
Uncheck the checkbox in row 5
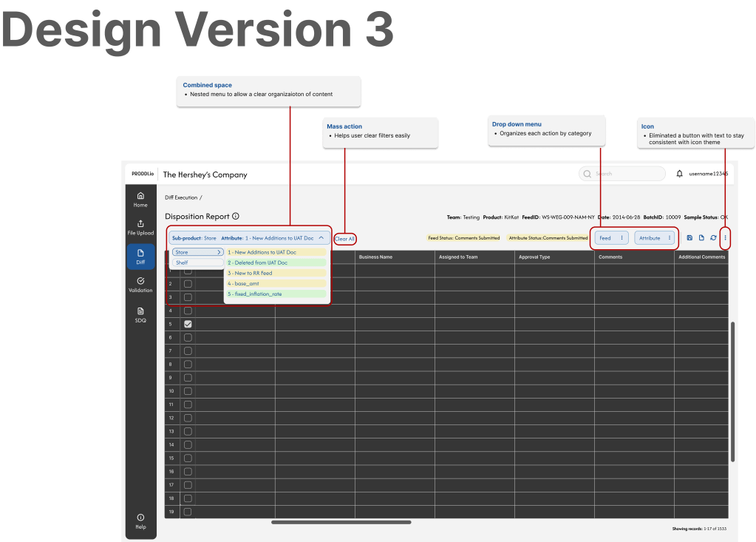click(188, 324)
